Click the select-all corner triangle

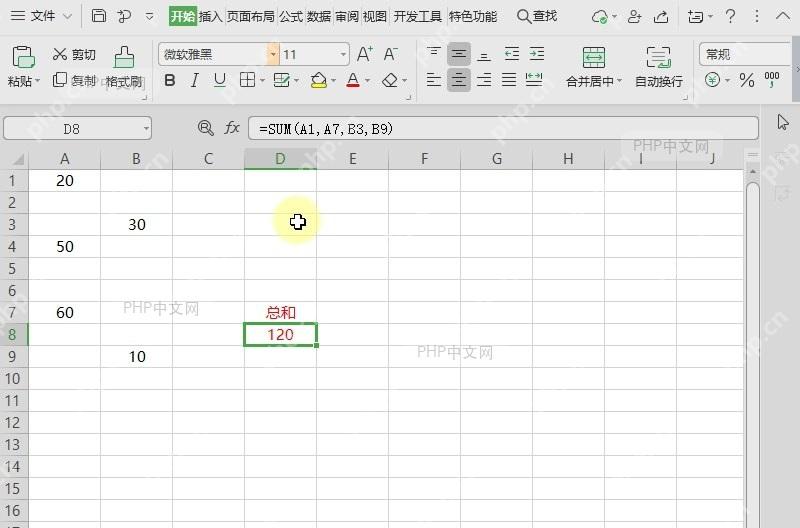18,160
